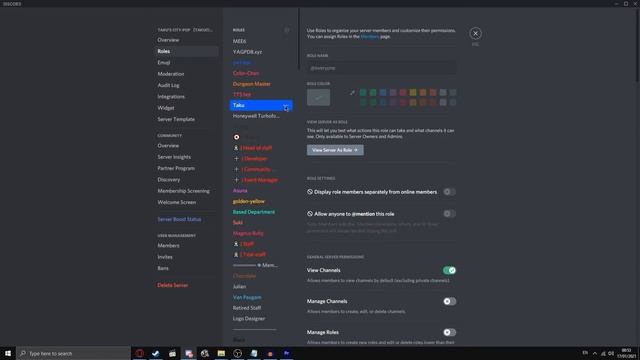Select the golden-yellow role
640x360 pixels.
249,202
